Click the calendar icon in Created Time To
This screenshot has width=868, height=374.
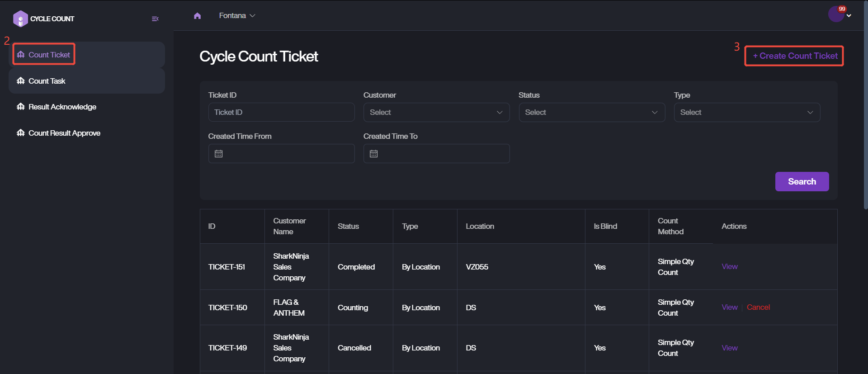(374, 154)
